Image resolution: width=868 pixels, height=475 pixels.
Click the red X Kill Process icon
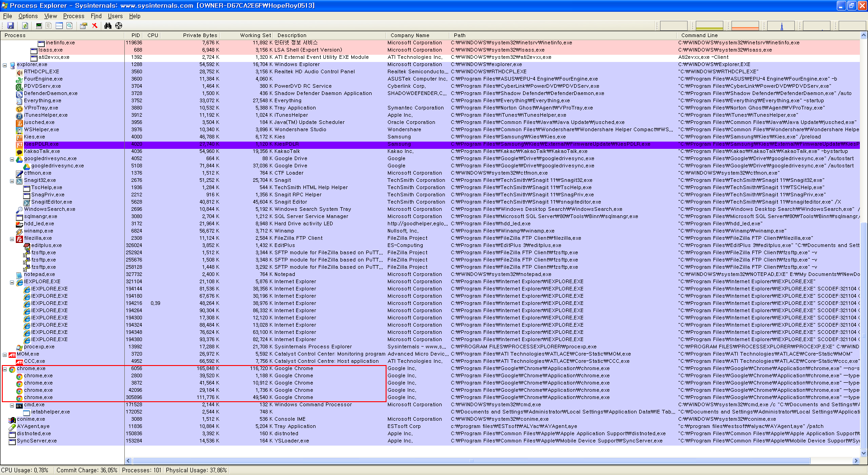pyautogui.click(x=94, y=26)
